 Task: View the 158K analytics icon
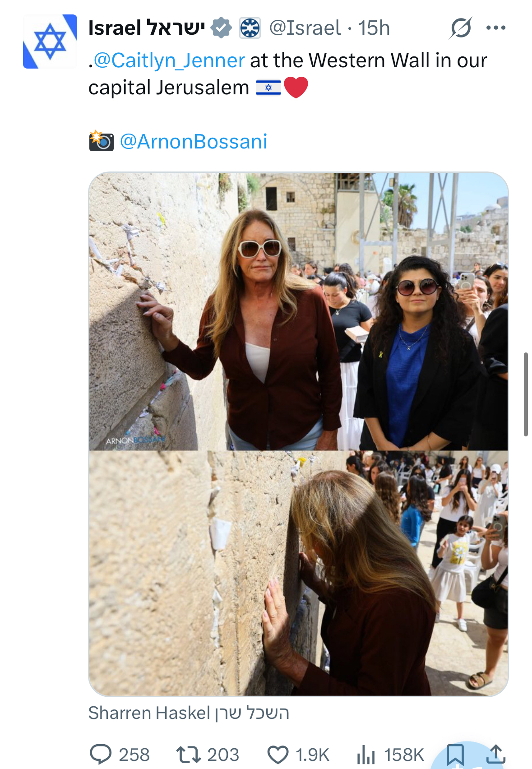point(366,755)
